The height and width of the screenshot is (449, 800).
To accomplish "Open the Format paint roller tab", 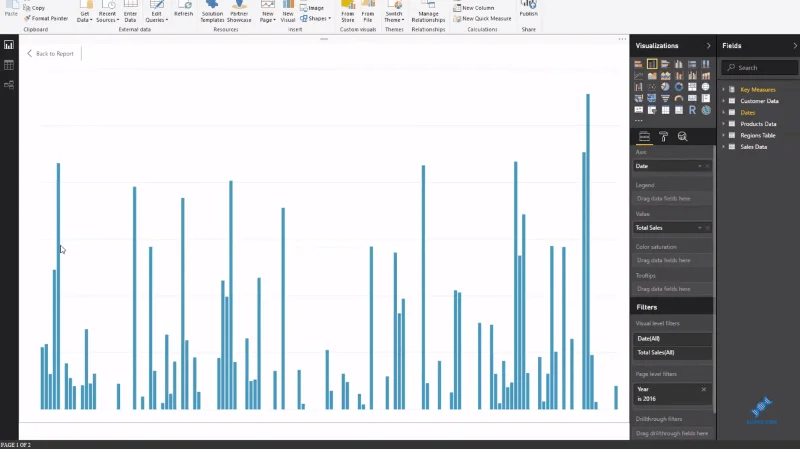I will pyautogui.click(x=663, y=136).
